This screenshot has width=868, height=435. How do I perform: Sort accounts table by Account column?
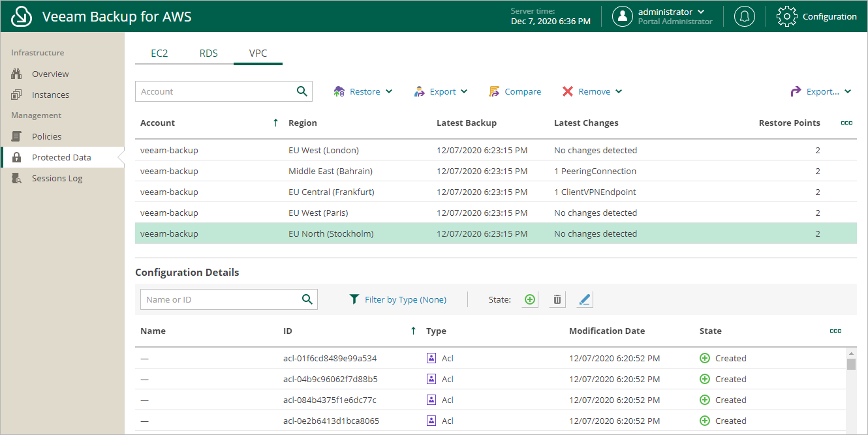pyautogui.click(x=158, y=123)
